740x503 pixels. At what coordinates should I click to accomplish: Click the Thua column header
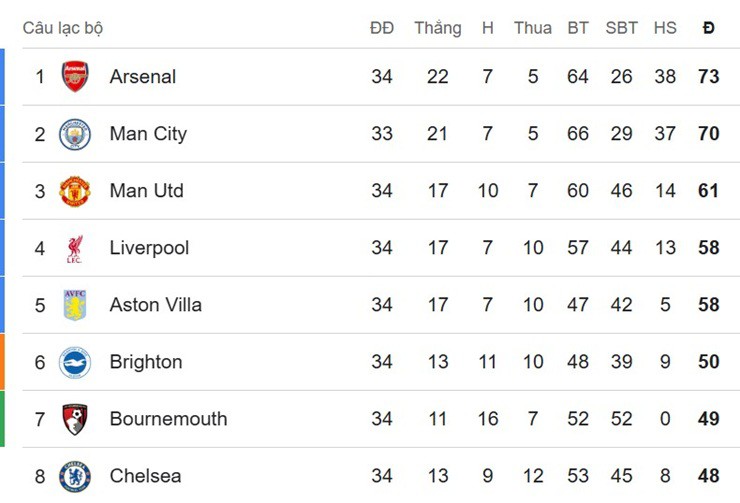pyautogui.click(x=533, y=28)
